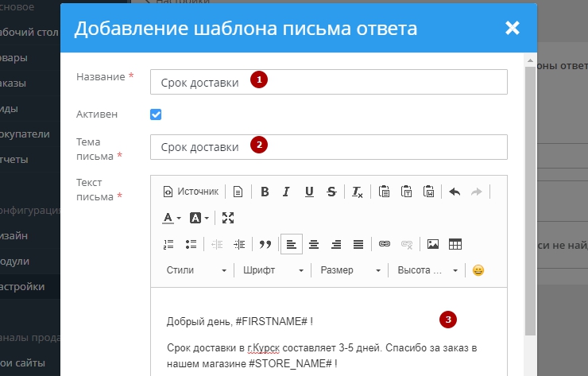The image size is (588, 376).
Task: Open the Размер size dropdown
Action: [x=350, y=270]
